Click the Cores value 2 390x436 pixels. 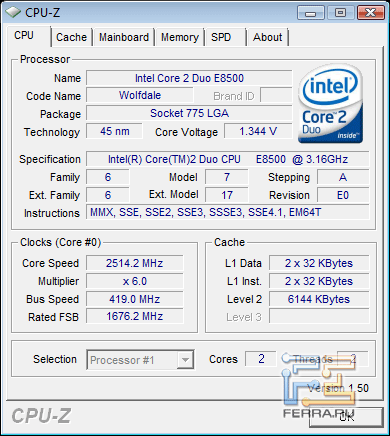click(261, 359)
